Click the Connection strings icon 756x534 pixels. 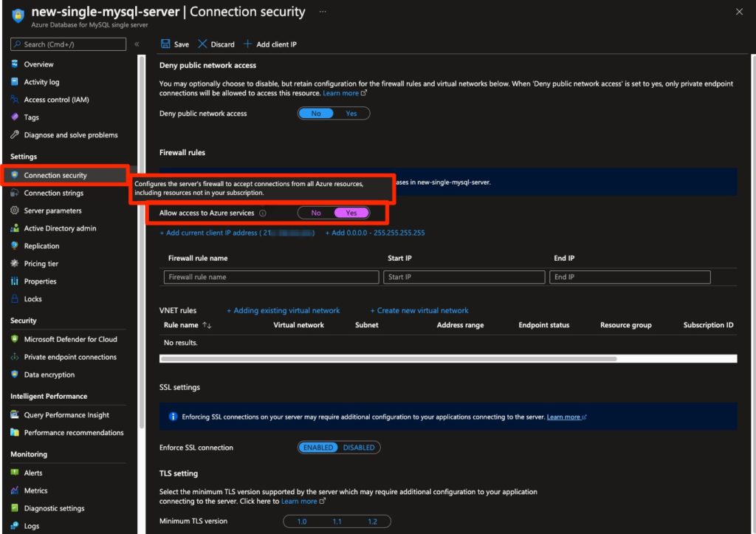coord(15,193)
